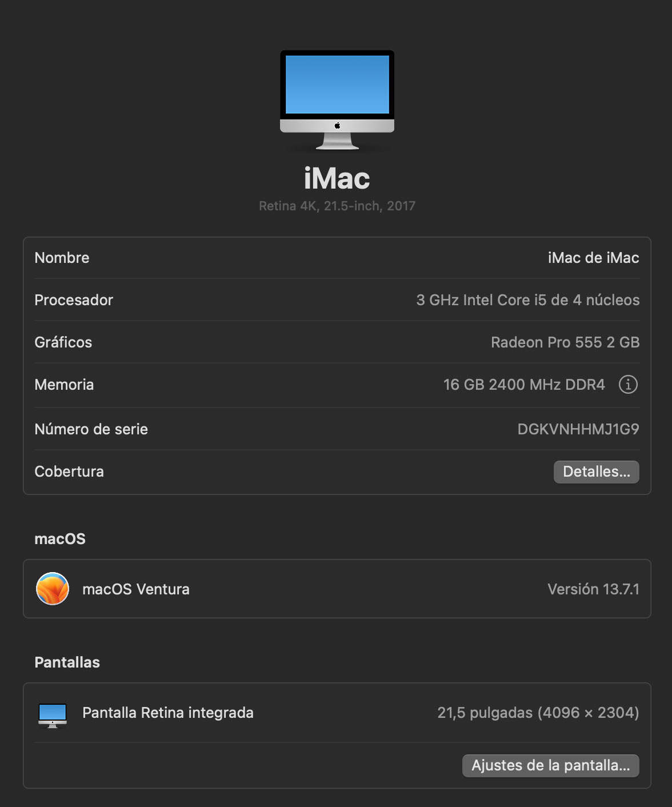Select the 3 GHz Intel Core i5 value

[527, 300]
